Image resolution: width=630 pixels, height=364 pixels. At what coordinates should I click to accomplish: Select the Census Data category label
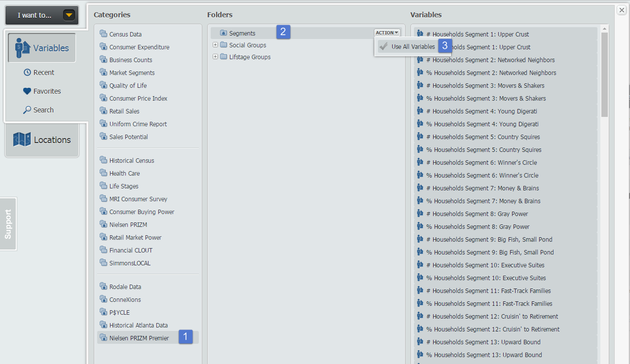(125, 35)
